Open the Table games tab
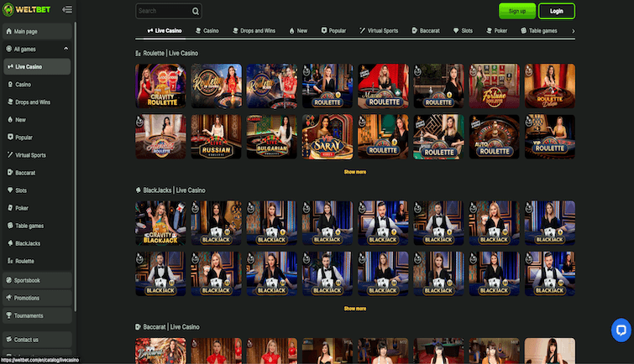Screen dimensions: 634x364 click(x=538, y=31)
